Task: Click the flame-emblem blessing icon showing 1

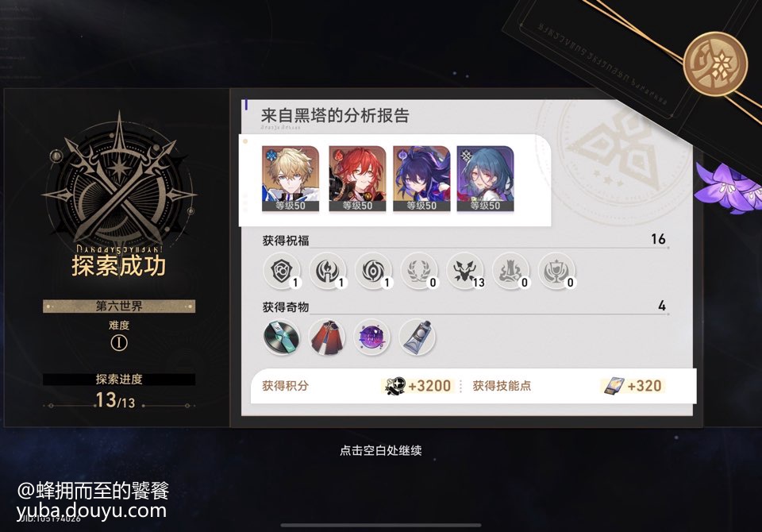Action: [x=328, y=271]
